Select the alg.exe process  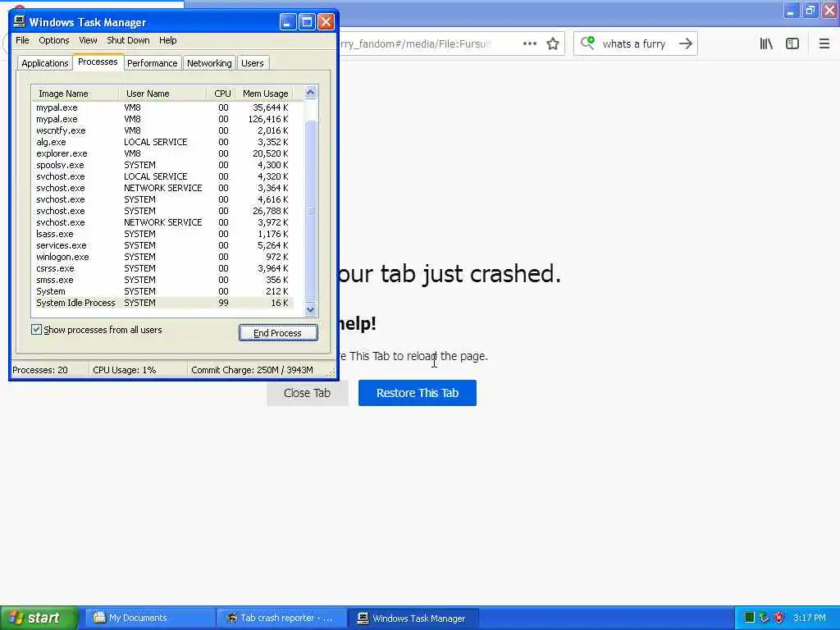click(x=162, y=142)
